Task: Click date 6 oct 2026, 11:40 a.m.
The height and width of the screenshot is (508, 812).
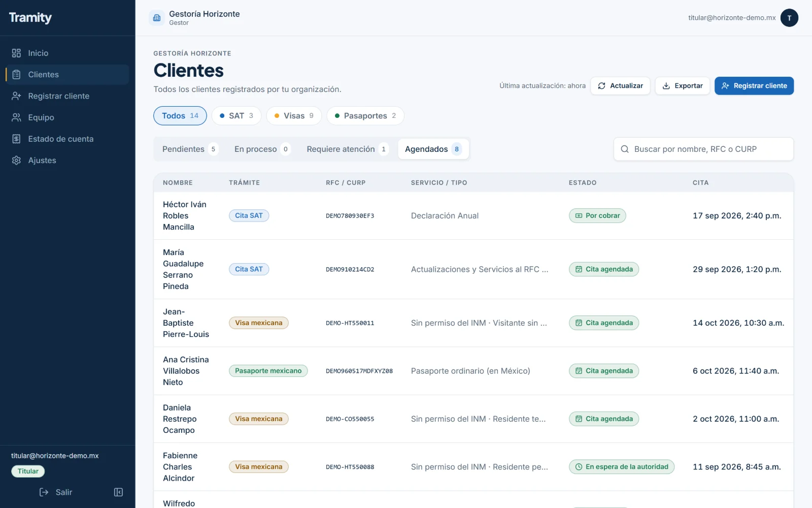Action: pyautogui.click(x=736, y=371)
